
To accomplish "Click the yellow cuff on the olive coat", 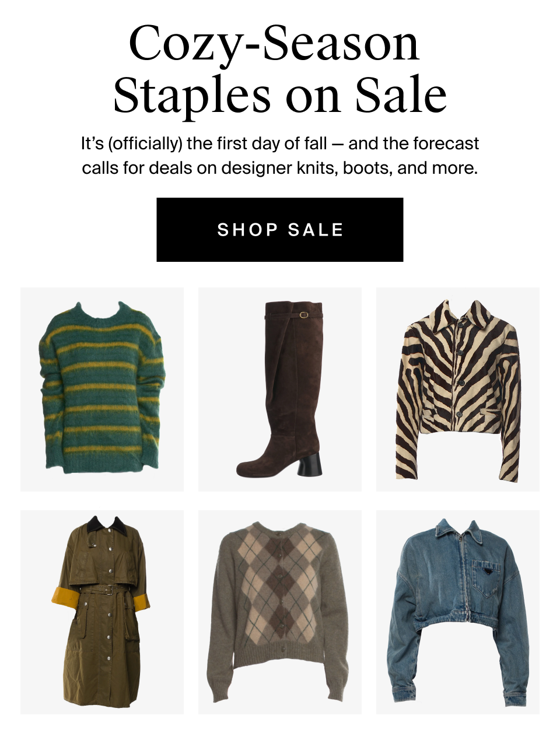I will [64, 596].
